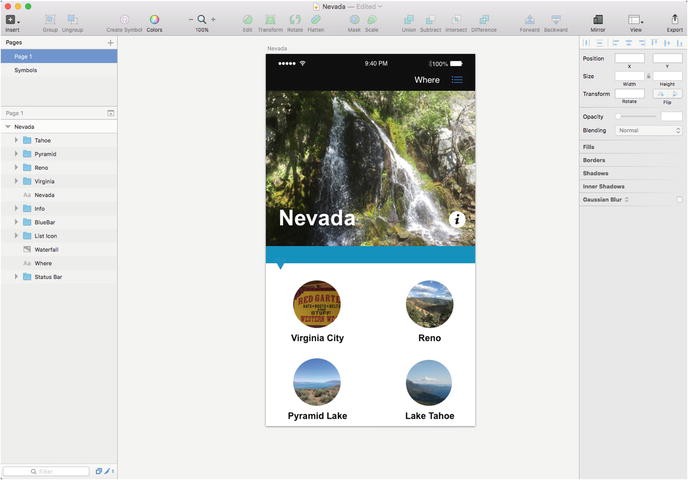Click the Opacity value field
Screen dimensions: 688x480
671,116
